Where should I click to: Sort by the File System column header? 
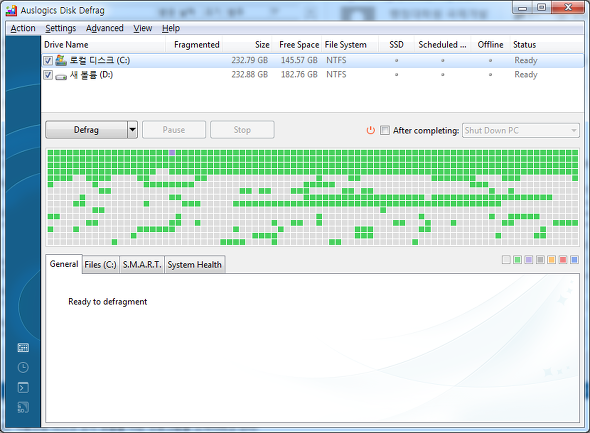click(350, 45)
